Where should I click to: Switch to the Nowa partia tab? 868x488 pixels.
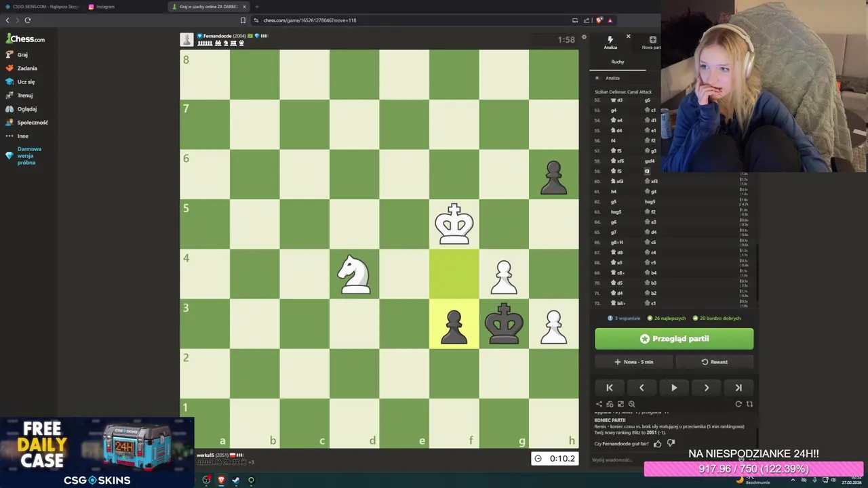click(x=652, y=43)
